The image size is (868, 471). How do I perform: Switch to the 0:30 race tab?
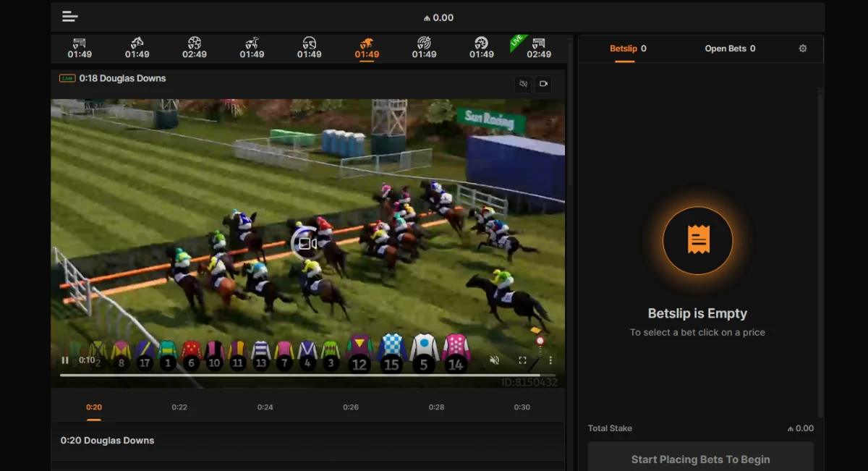click(522, 407)
